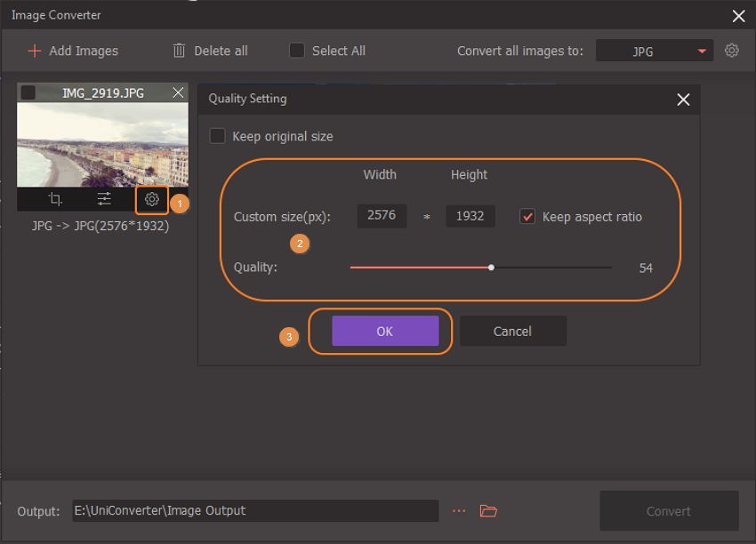Close the Quality Setting dialog
The width and height of the screenshot is (756, 544).
(x=683, y=100)
